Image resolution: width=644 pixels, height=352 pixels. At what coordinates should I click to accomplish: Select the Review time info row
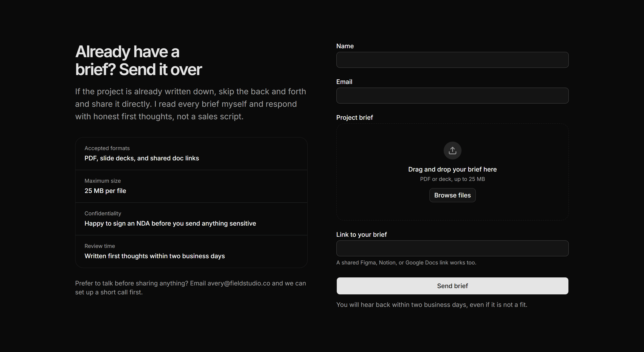click(191, 251)
